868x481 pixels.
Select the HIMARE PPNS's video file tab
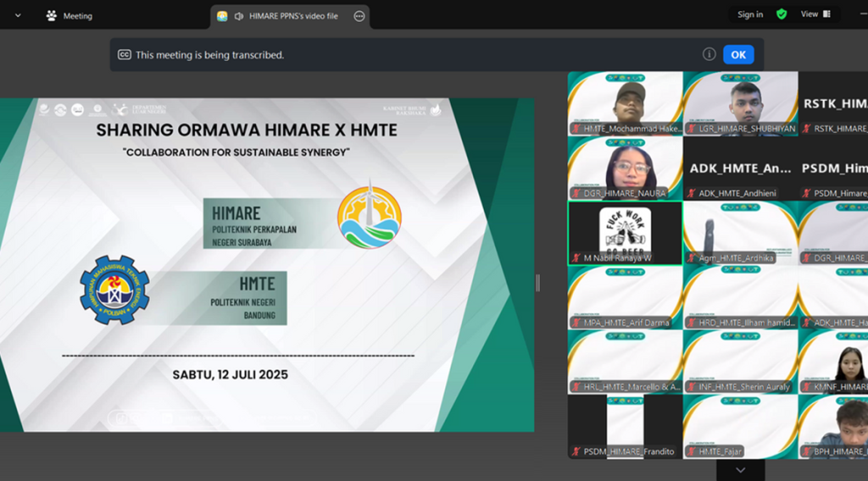[x=292, y=16]
